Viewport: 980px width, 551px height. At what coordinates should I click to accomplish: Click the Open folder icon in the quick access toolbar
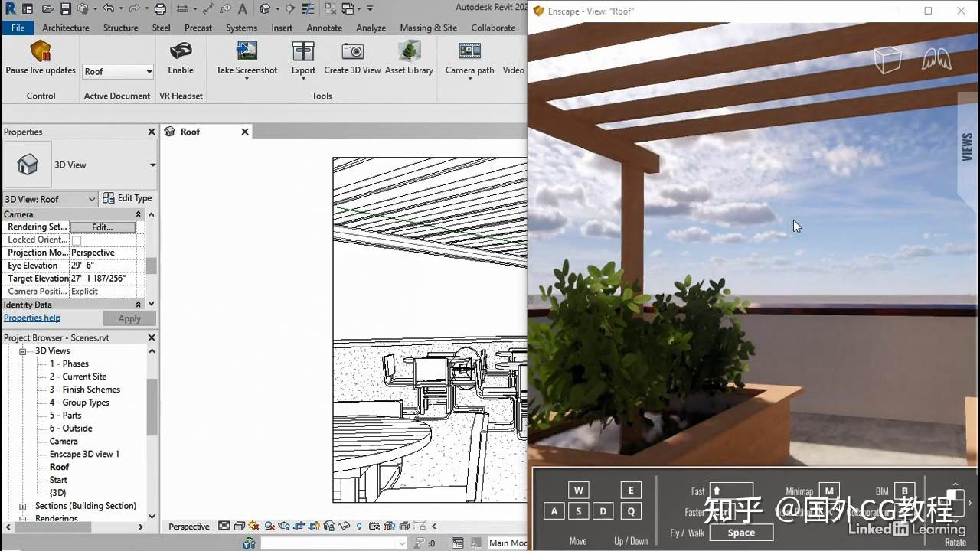pos(48,9)
